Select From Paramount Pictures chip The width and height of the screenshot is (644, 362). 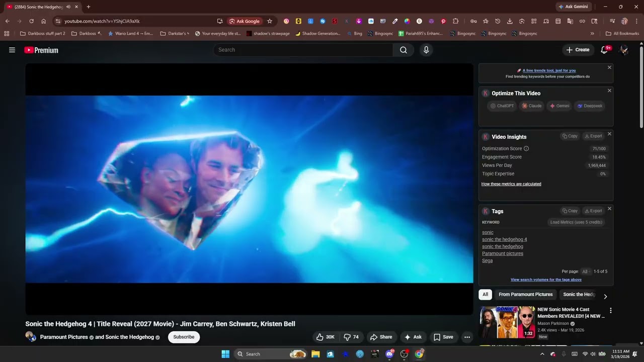[526, 295]
